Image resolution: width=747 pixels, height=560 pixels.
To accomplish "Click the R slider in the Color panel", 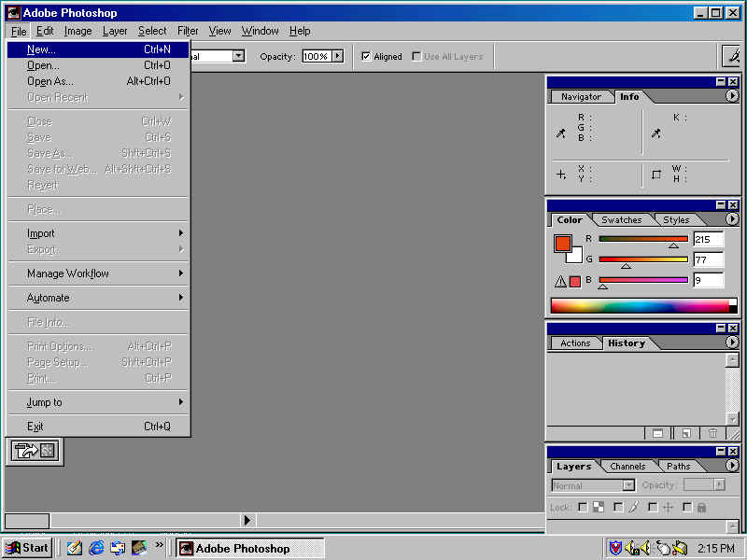I will [x=643, y=239].
